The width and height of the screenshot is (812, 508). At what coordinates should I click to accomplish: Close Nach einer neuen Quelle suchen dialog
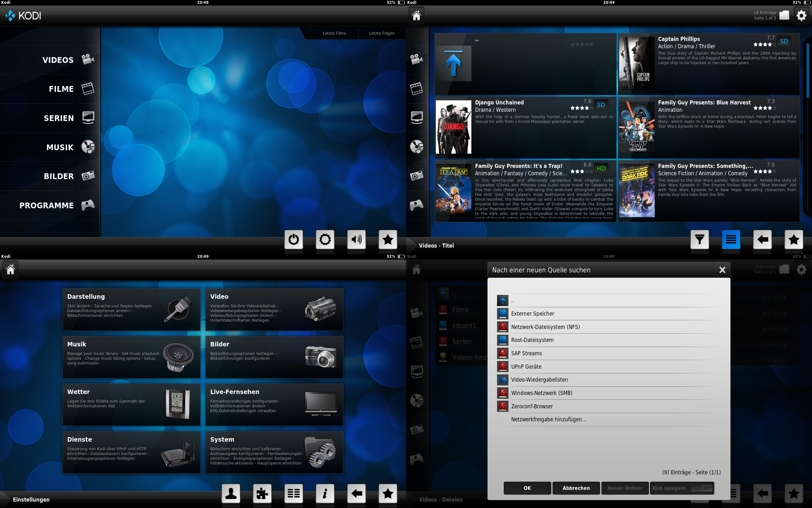tap(722, 270)
